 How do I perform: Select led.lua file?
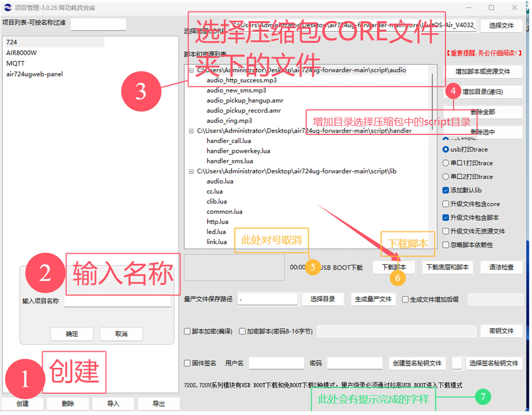tap(216, 232)
